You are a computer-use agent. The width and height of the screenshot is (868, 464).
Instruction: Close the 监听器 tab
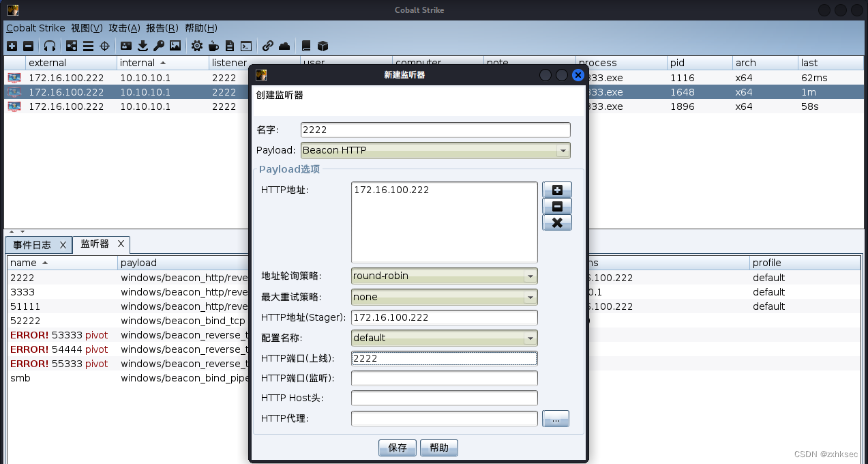pos(121,244)
